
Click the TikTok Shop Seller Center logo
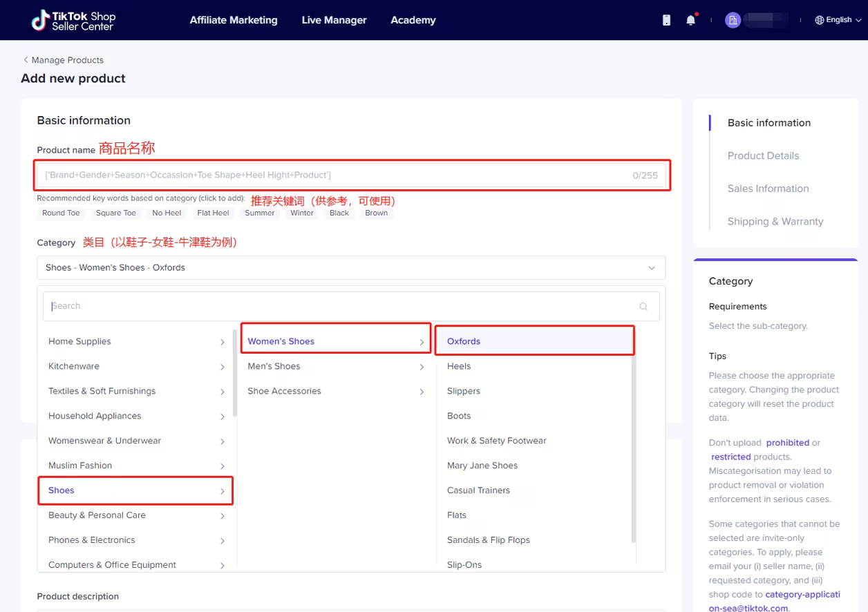point(73,20)
